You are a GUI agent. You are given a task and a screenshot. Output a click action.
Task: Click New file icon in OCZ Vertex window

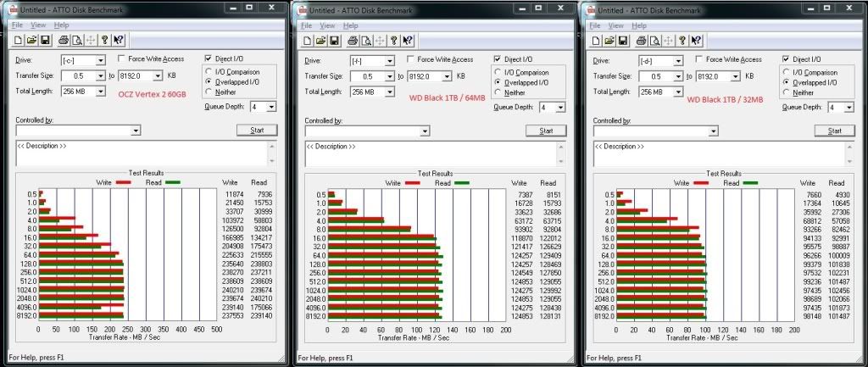click(19, 40)
